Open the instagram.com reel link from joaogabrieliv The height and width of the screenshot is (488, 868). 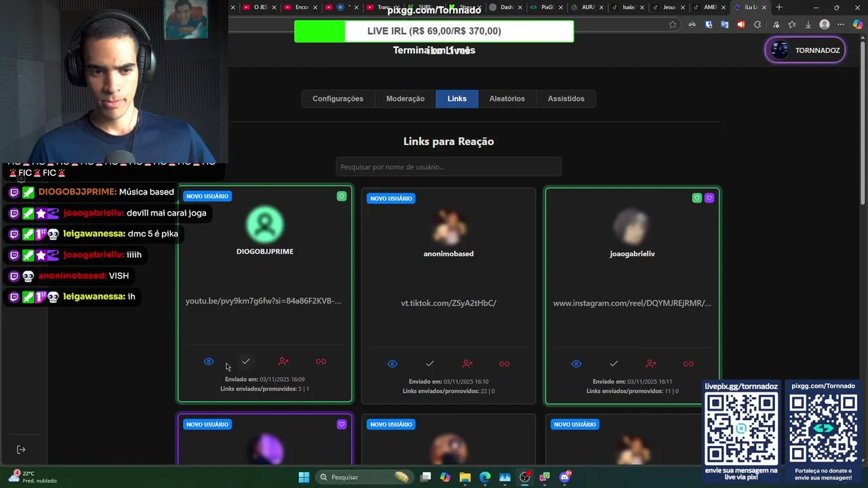pos(632,303)
